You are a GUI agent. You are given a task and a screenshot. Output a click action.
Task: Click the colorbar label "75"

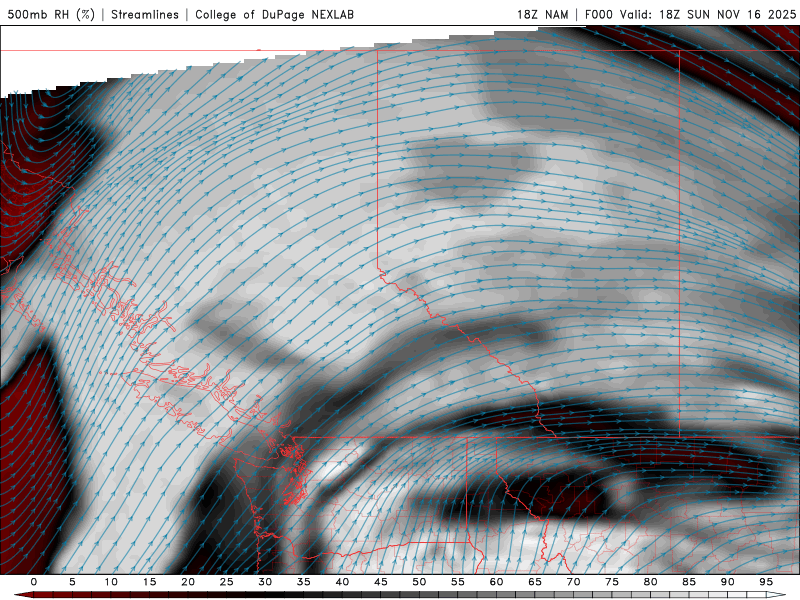point(612,582)
